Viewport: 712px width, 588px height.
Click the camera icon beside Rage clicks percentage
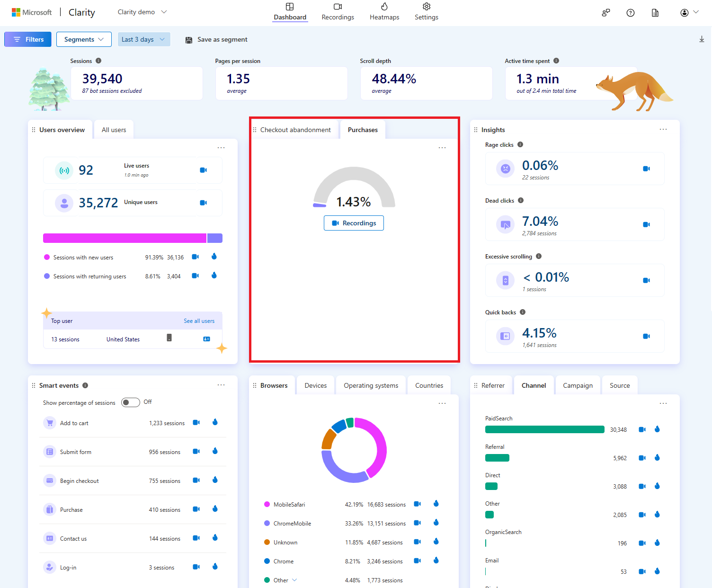[646, 169]
